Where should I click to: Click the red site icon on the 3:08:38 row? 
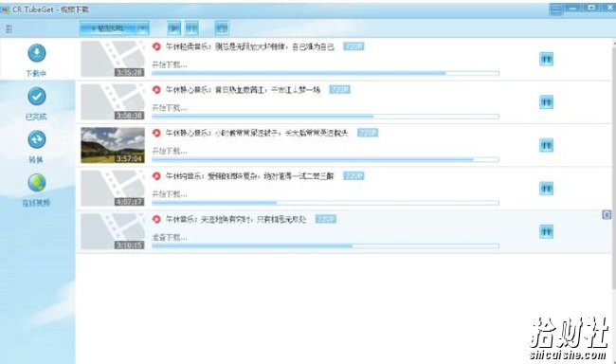point(156,90)
